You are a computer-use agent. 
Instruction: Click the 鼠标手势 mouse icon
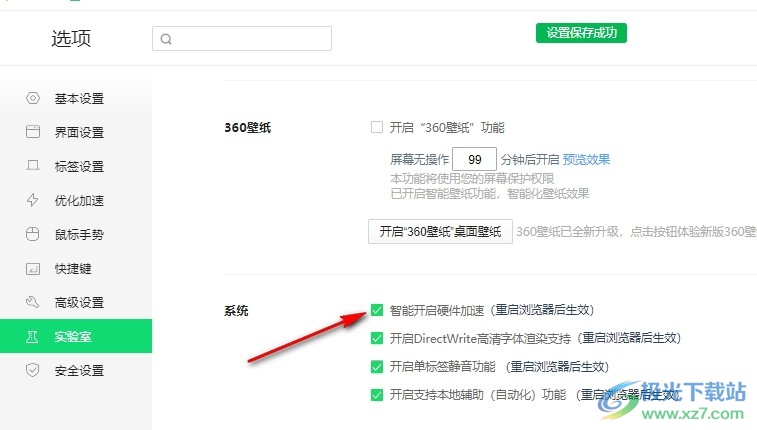(32, 234)
